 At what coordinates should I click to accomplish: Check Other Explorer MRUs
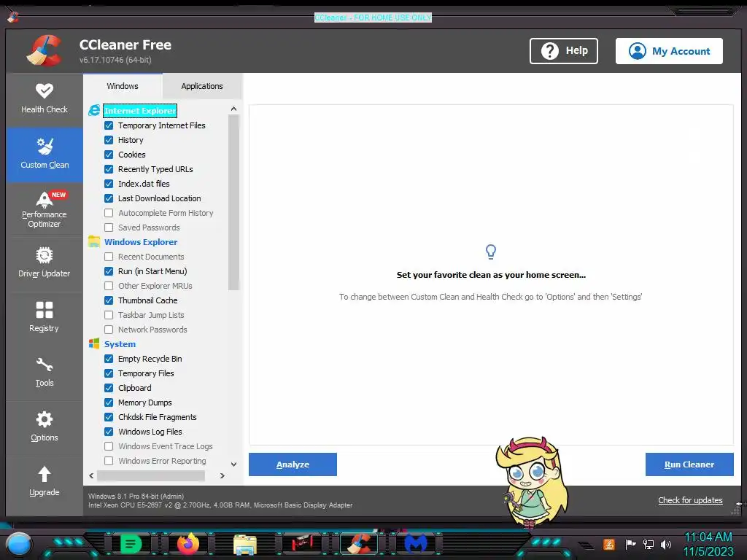[x=109, y=286]
